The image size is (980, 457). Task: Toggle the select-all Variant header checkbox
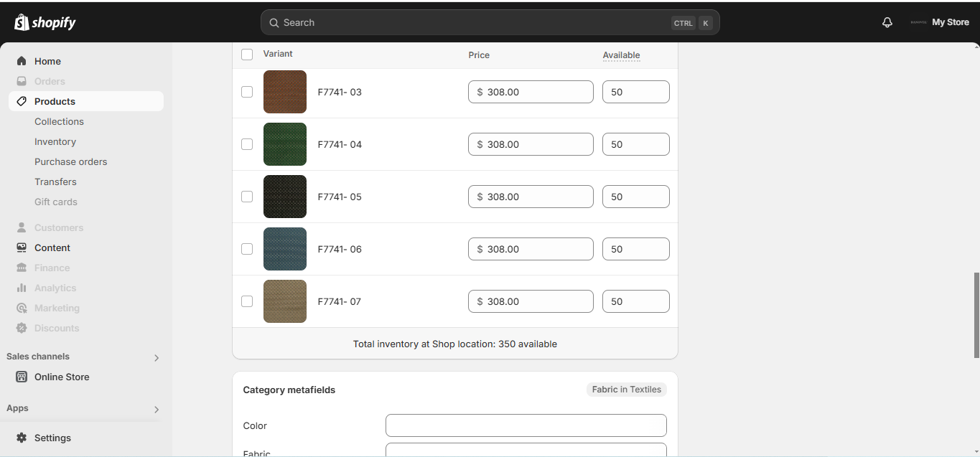click(x=247, y=55)
